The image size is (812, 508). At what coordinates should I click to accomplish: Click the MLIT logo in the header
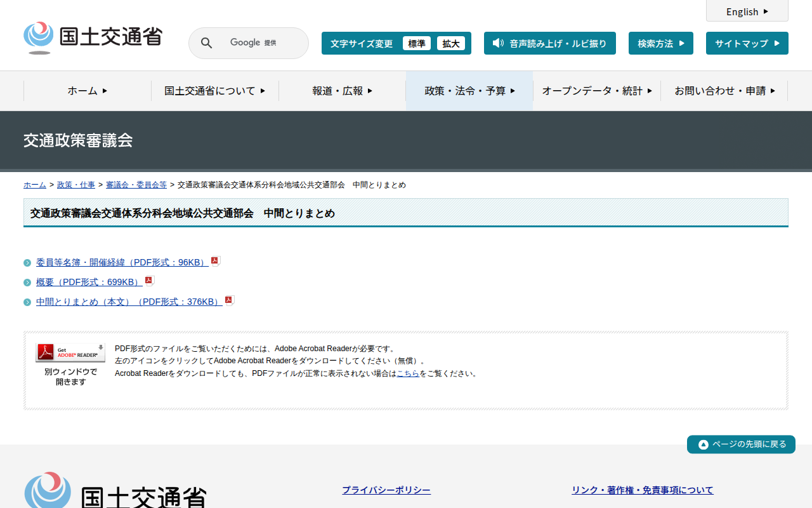pyautogui.click(x=93, y=38)
